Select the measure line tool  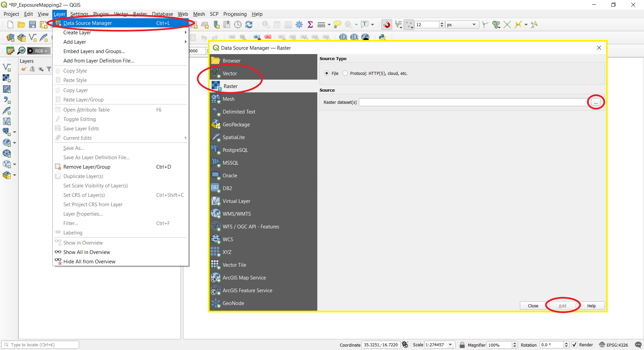pos(321,25)
